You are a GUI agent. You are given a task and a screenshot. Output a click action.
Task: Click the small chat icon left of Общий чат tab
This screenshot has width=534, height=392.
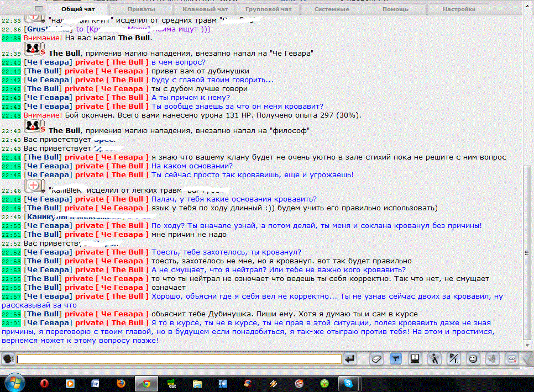[39, 9]
